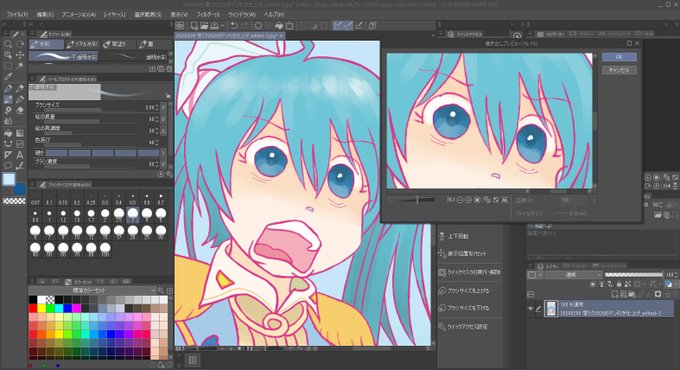Click the ヘルプ(H) menu
Screen dimensions: 680x370
[x=274, y=15]
